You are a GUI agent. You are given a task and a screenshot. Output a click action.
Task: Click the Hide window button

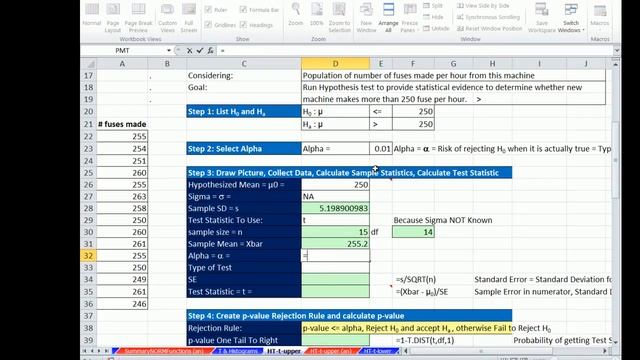(433, 17)
